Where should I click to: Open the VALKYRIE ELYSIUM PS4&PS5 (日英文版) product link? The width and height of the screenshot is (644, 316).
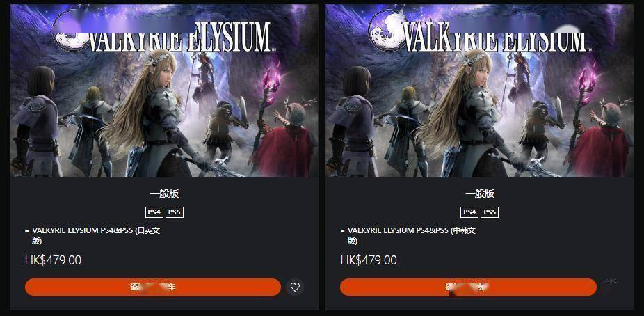pos(96,235)
